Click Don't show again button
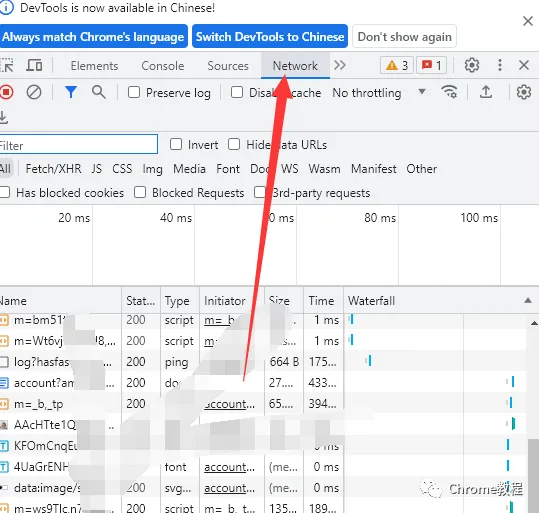The image size is (539, 513). coord(405,36)
